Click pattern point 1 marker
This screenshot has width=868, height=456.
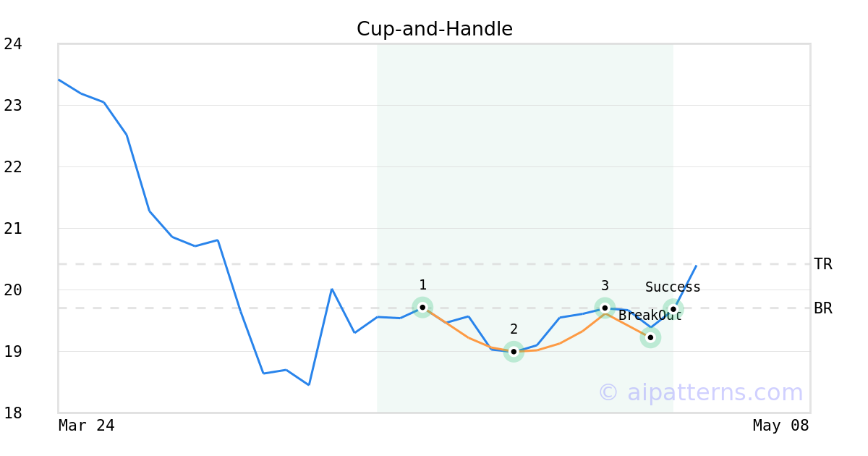tap(422, 307)
